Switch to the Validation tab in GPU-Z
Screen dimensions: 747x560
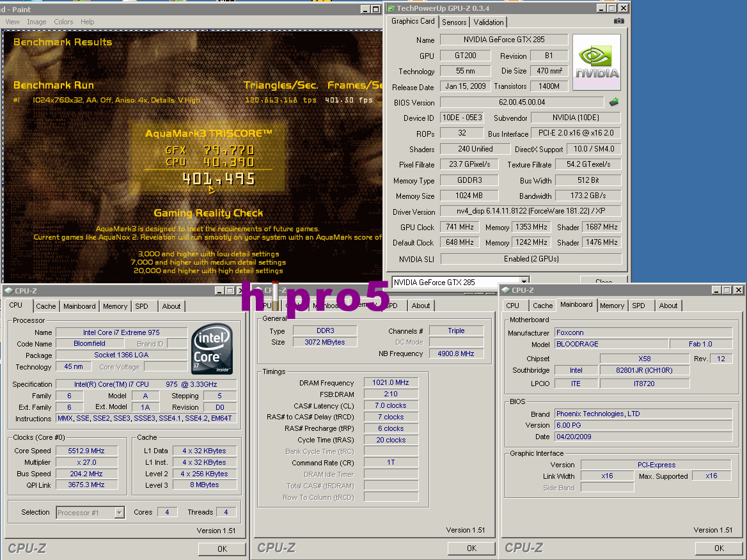(489, 22)
